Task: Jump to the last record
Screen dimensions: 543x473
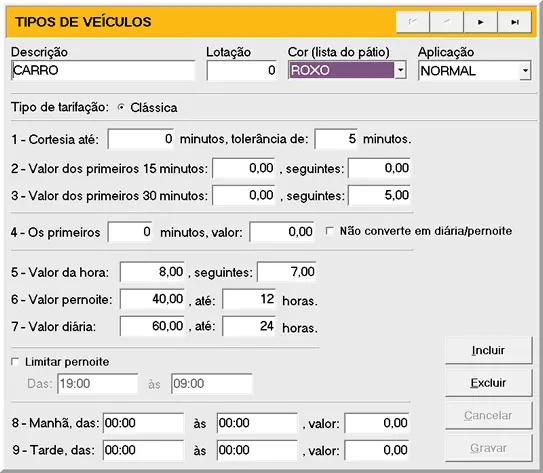Action: pyautogui.click(x=515, y=22)
